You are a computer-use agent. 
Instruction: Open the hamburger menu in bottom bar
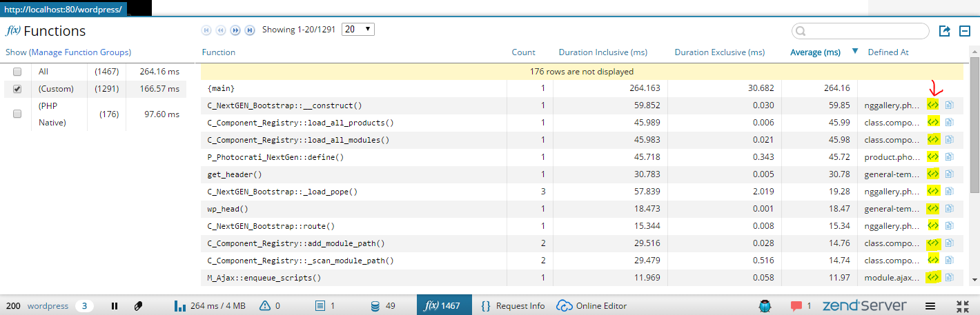pyautogui.click(x=930, y=305)
